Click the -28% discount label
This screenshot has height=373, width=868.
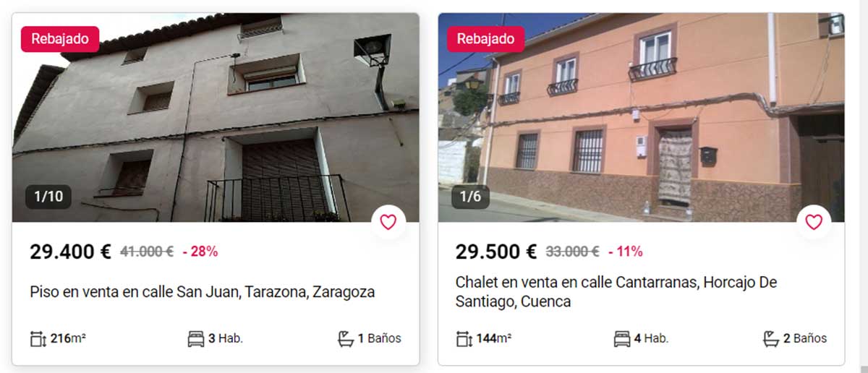pos(200,252)
